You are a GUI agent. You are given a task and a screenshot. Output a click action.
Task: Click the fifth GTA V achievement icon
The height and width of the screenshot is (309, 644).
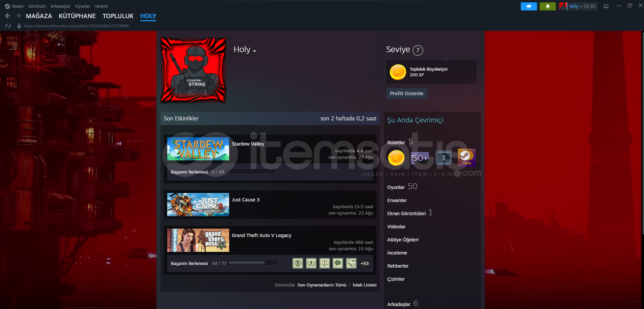[351, 263]
